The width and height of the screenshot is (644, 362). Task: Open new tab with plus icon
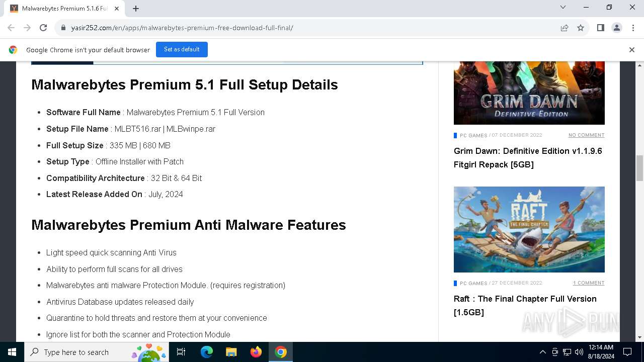pos(136,8)
